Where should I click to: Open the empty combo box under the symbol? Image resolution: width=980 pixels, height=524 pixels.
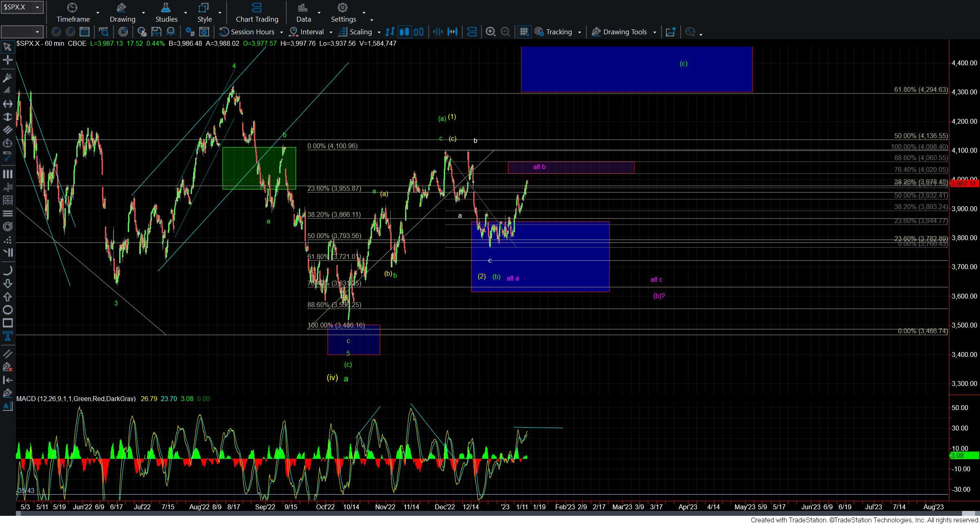click(x=22, y=32)
